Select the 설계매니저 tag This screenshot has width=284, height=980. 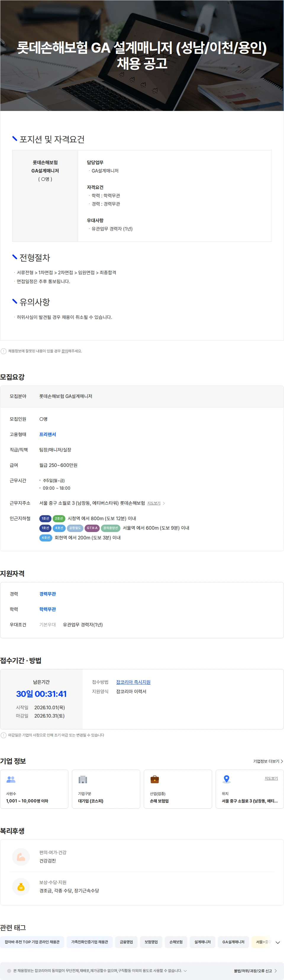202,942
